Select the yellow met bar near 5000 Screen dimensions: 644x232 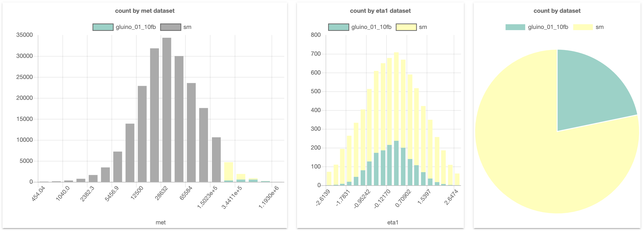228,171
